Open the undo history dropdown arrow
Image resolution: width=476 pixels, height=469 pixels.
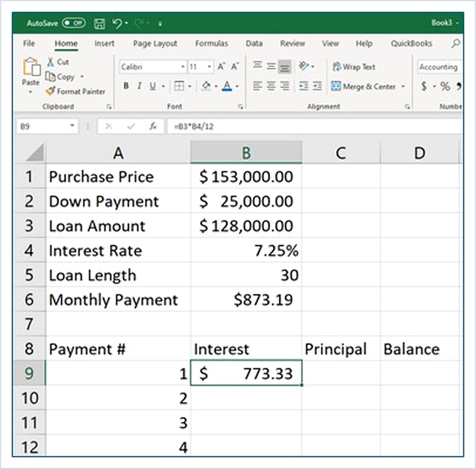tap(126, 23)
